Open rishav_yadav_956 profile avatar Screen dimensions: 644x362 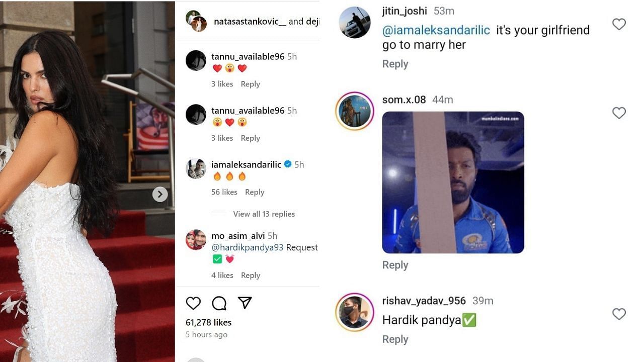(355, 312)
